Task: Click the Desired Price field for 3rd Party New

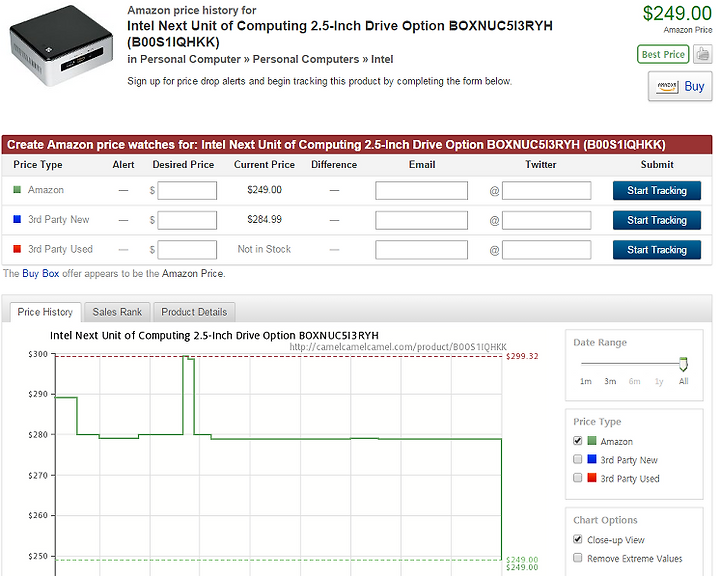Action: coord(187,220)
